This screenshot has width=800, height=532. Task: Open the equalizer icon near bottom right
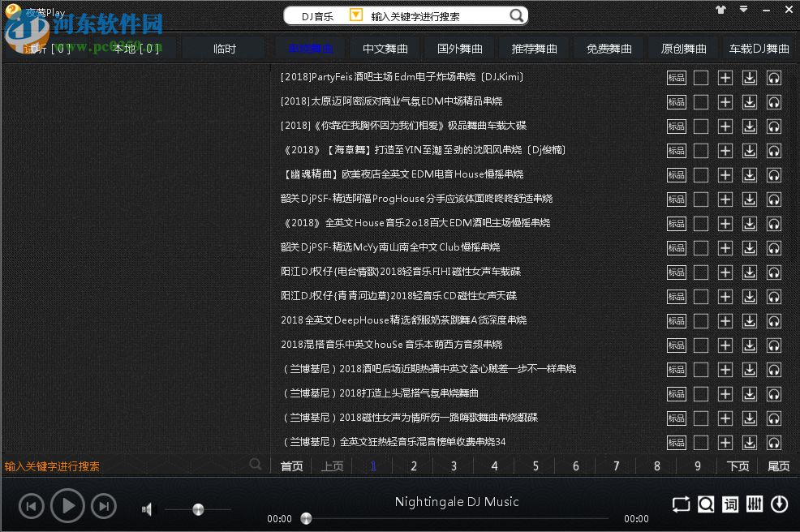point(754,504)
